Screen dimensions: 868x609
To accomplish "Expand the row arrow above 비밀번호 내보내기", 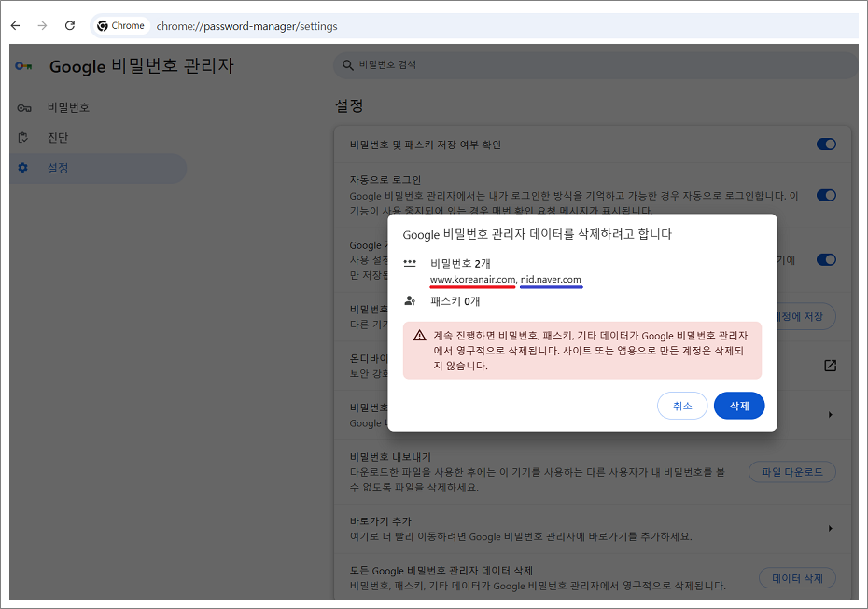I will 830,414.
